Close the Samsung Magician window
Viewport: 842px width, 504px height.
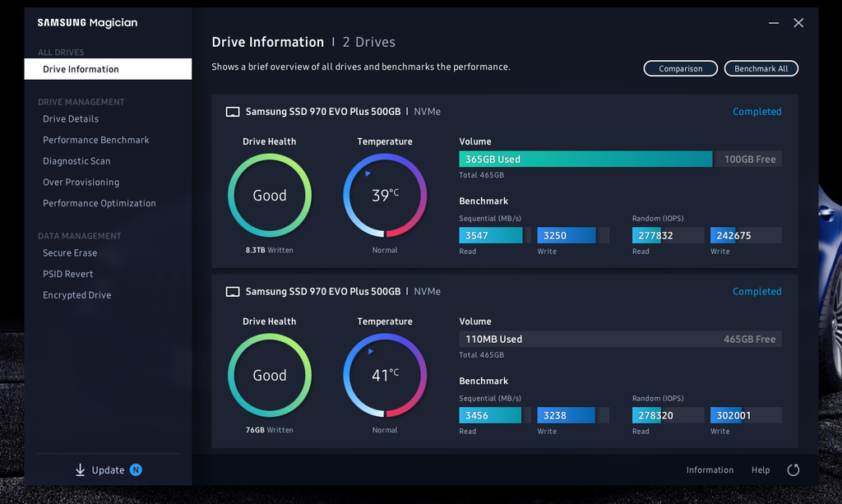[798, 23]
